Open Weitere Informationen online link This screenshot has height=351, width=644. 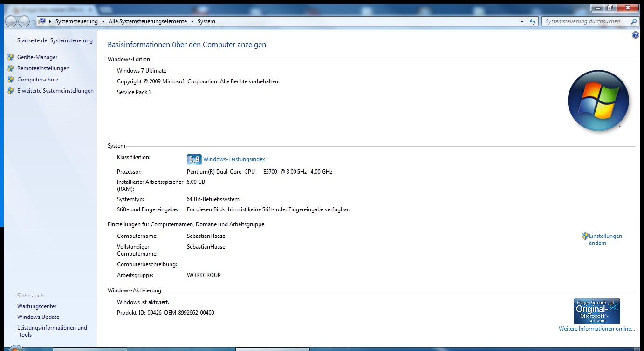pos(597,329)
